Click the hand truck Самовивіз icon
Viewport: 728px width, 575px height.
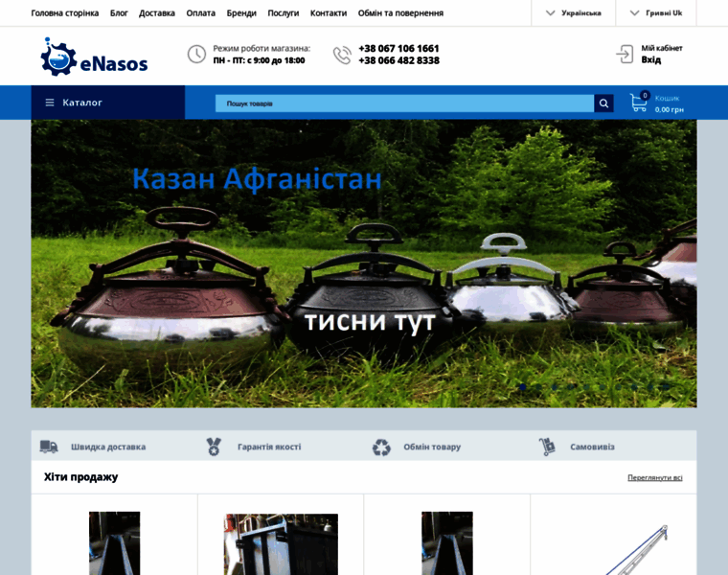[x=547, y=447]
